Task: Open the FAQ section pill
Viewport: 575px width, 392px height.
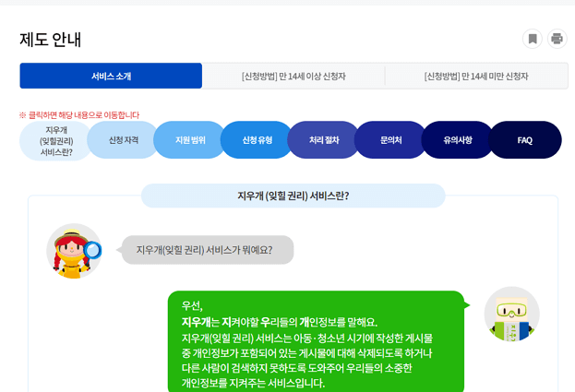Action: click(525, 140)
